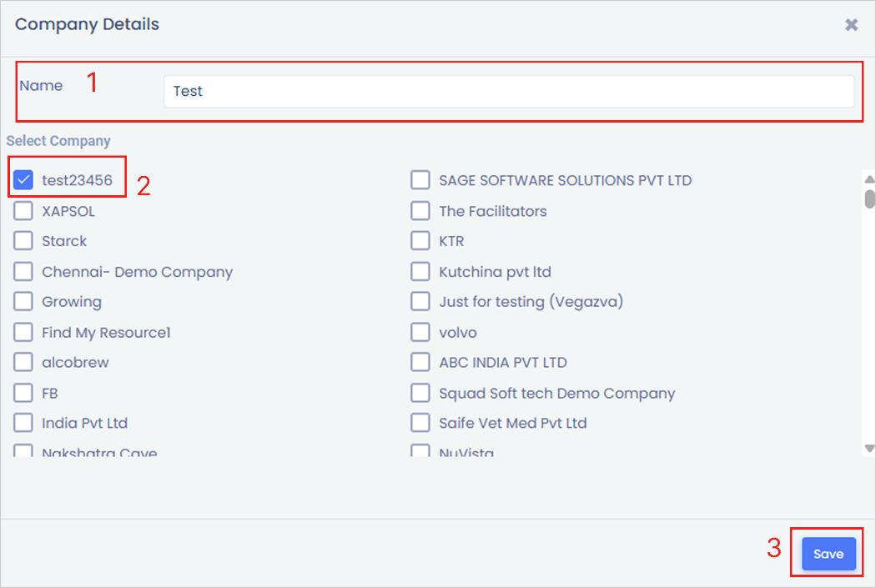
Task: Select SAGE SOFTWARE SOLUTIONS PVT LTD checkbox
Action: click(x=420, y=180)
